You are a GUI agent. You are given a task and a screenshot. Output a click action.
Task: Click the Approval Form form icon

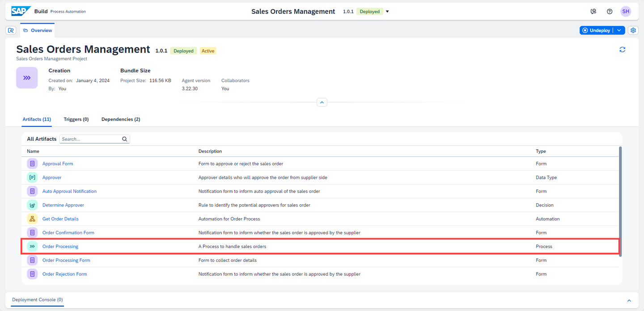click(32, 164)
